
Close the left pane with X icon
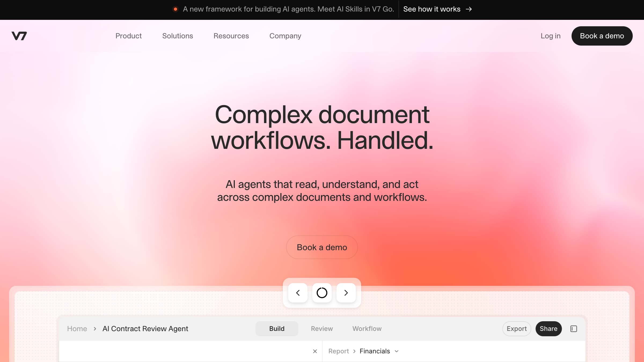pos(315,351)
